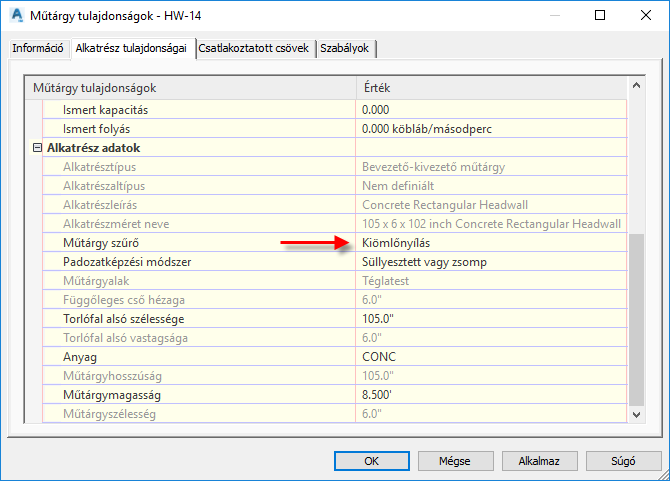Click the Érték column header

coord(490,88)
